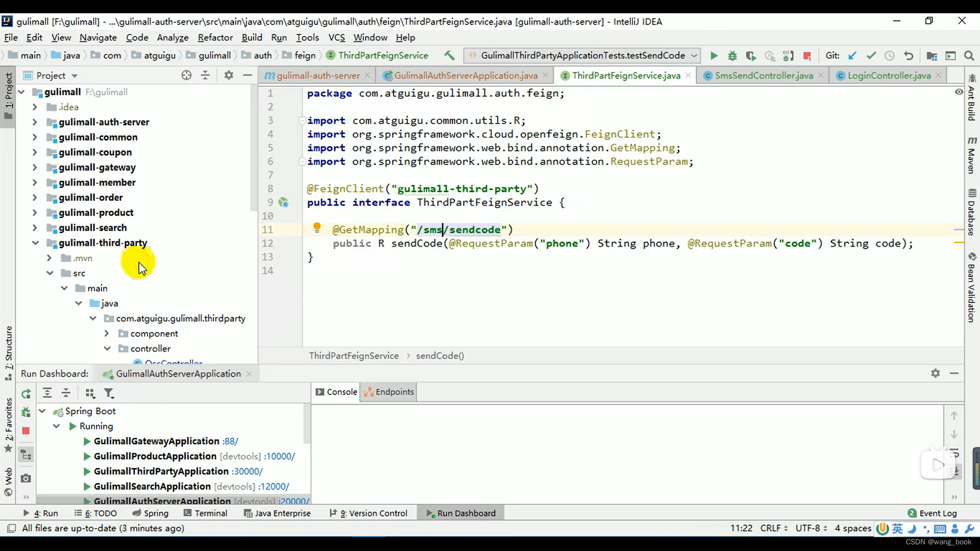Open the Event Log

[932, 513]
